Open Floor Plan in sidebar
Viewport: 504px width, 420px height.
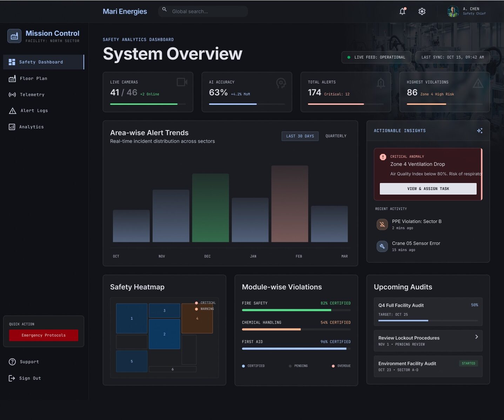(x=44, y=79)
